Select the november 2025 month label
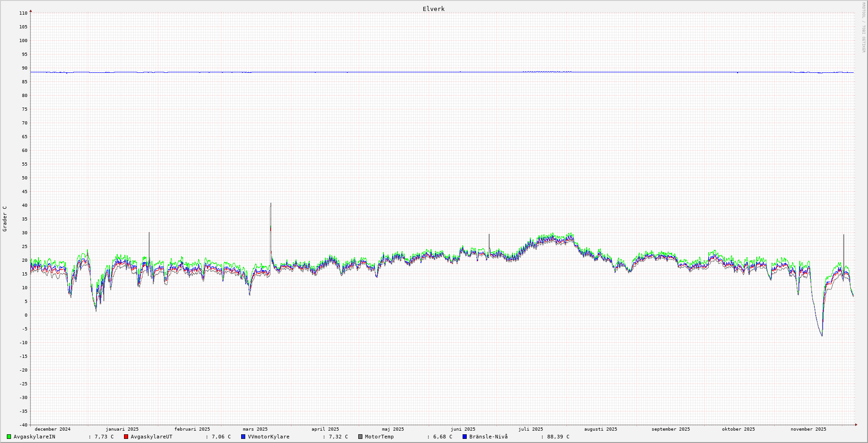Screen dimensions: 868x443 point(808,429)
